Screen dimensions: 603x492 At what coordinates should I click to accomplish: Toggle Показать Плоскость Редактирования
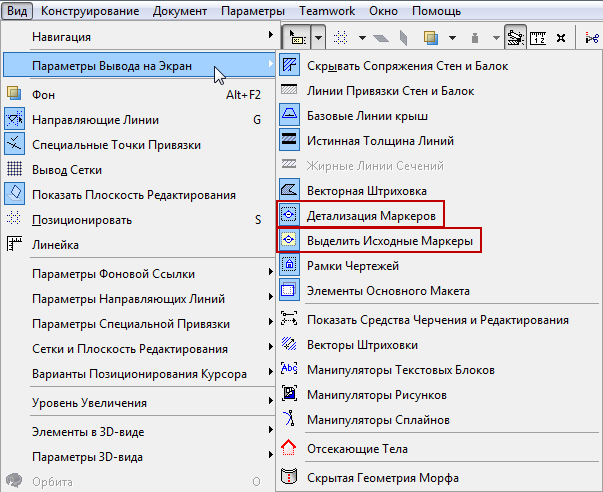tap(139, 195)
